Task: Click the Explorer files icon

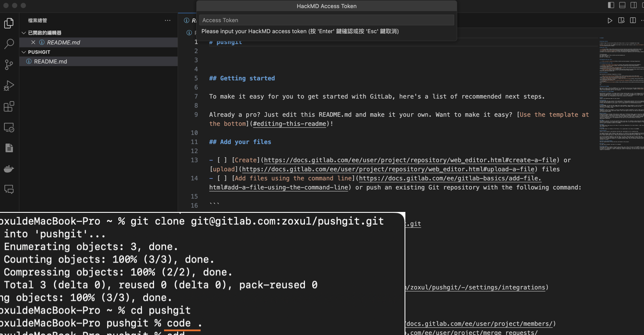Action: pyautogui.click(x=9, y=23)
